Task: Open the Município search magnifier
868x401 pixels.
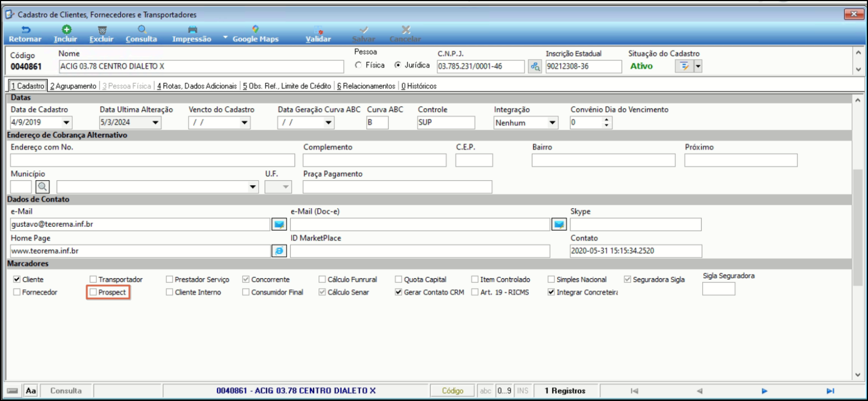Action: coord(43,187)
